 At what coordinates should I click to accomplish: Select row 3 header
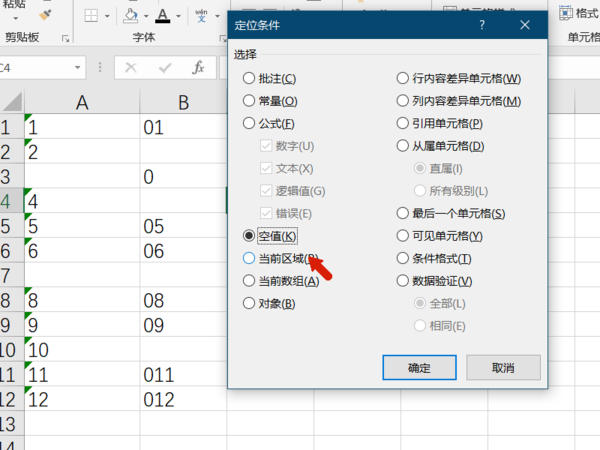[x=11, y=176]
